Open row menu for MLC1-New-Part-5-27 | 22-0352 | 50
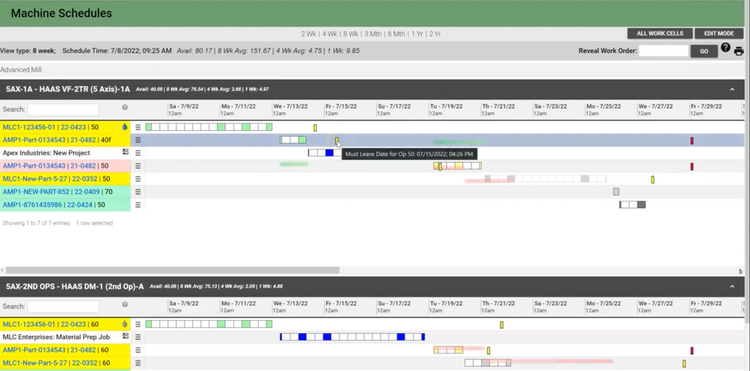Screen dimensions: 750x371 tap(138, 179)
